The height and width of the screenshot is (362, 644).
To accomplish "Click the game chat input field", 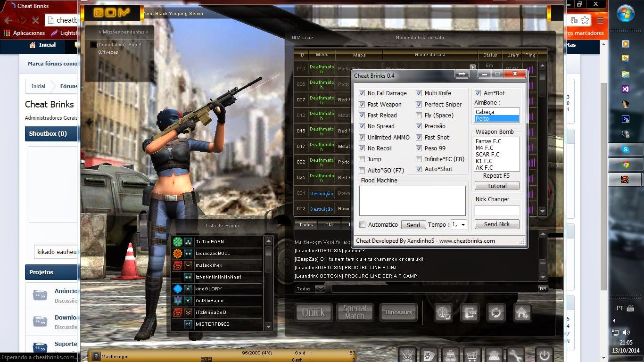I will pos(434,288).
